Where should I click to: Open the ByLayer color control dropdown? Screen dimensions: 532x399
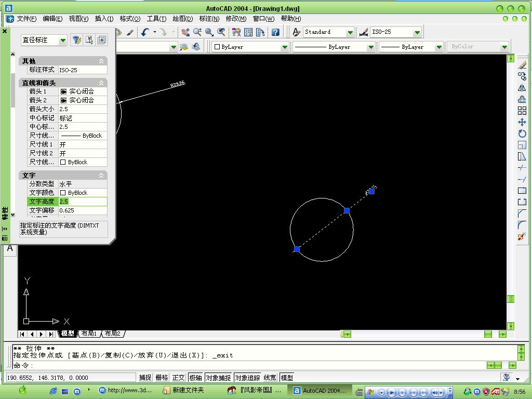[250, 47]
